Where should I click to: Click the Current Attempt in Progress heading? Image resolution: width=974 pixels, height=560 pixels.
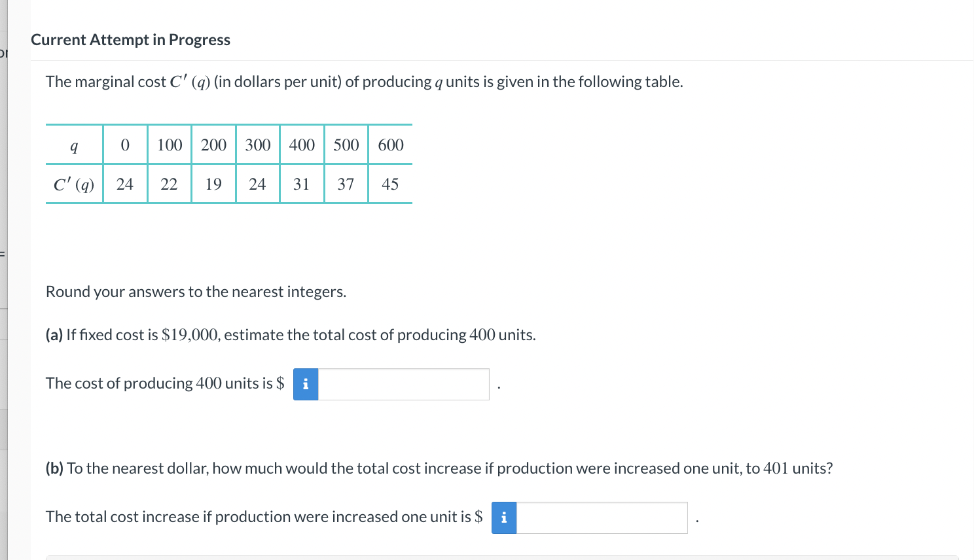pos(131,40)
